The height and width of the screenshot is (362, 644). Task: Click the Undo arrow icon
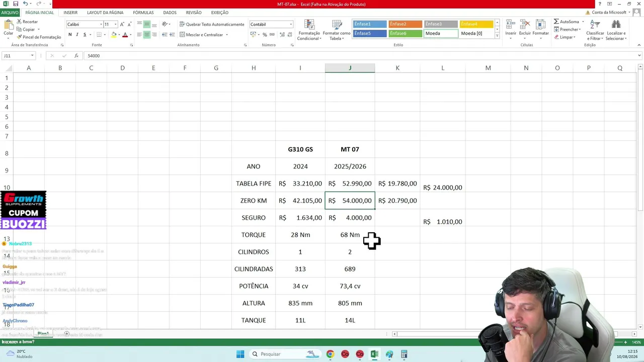coord(25,4)
